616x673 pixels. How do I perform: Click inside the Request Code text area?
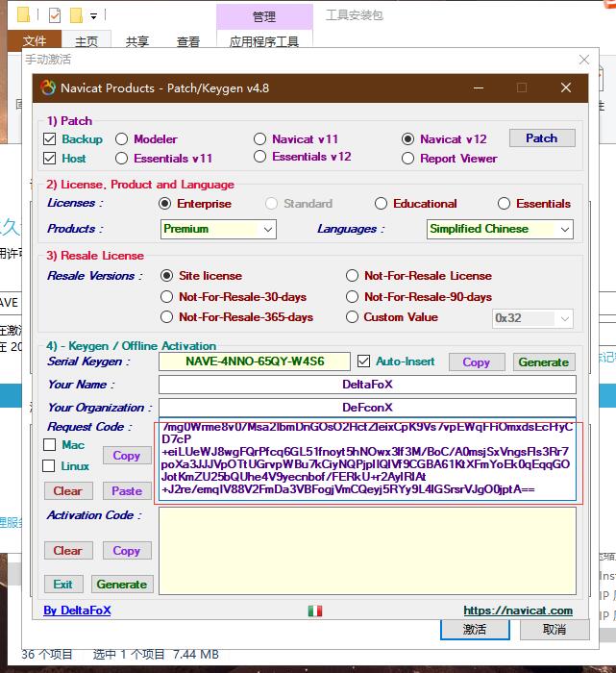pyautogui.click(x=367, y=459)
